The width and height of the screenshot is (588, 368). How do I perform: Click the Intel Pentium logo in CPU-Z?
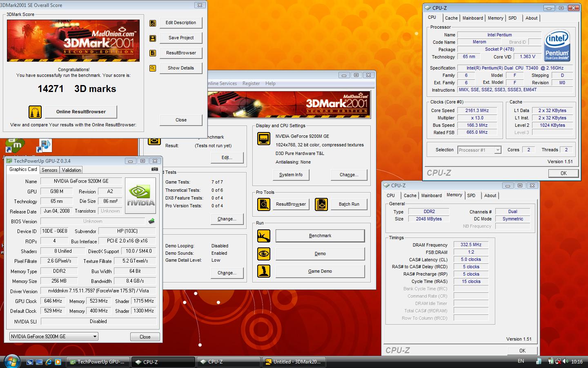coord(557,45)
